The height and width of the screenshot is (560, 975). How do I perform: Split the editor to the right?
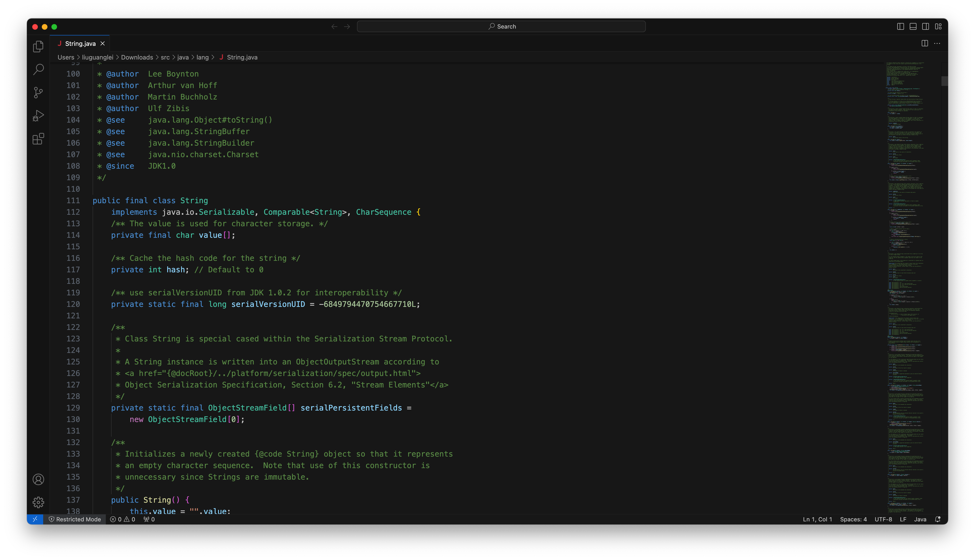pos(925,43)
